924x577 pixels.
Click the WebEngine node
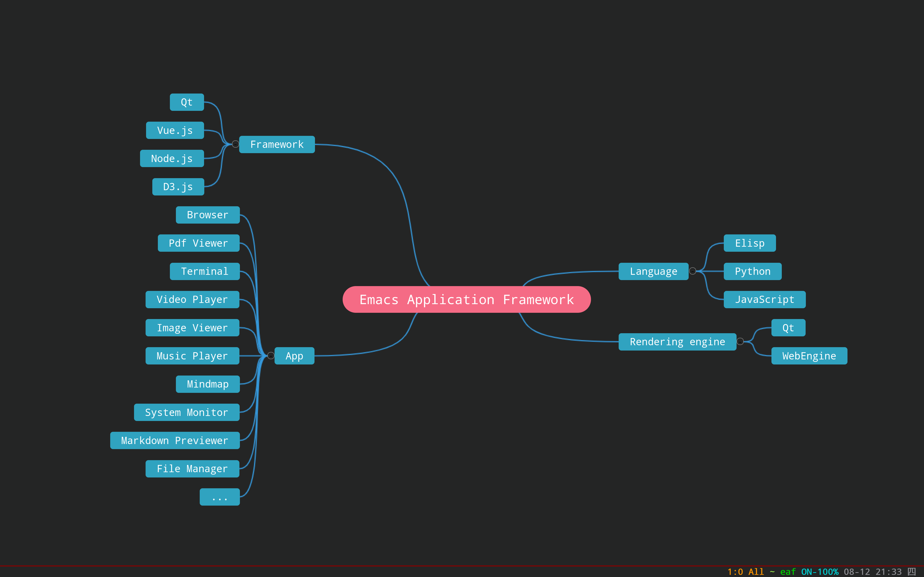click(x=809, y=356)
